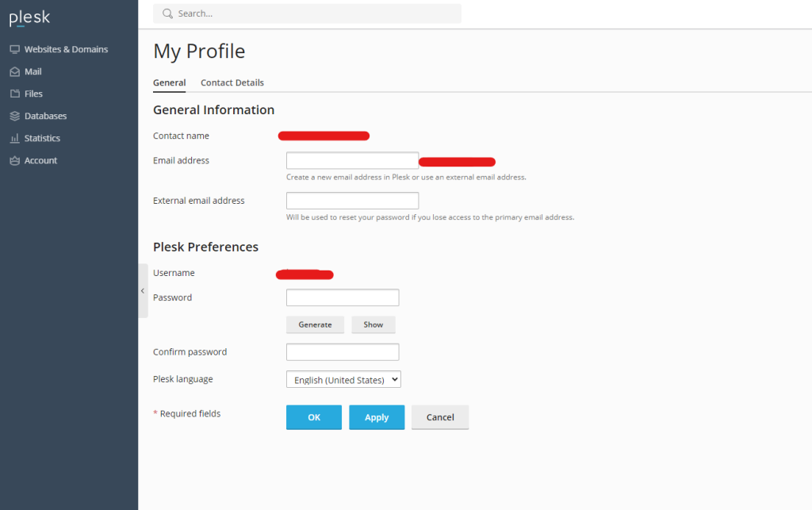
Task: Open the Plesk language dropdown
Action: (x=343, y=380)
